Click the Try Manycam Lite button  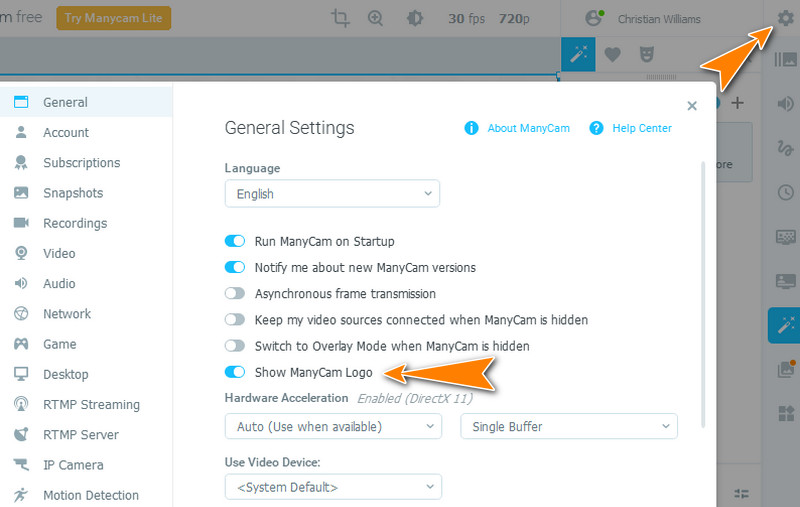(114, 18)
